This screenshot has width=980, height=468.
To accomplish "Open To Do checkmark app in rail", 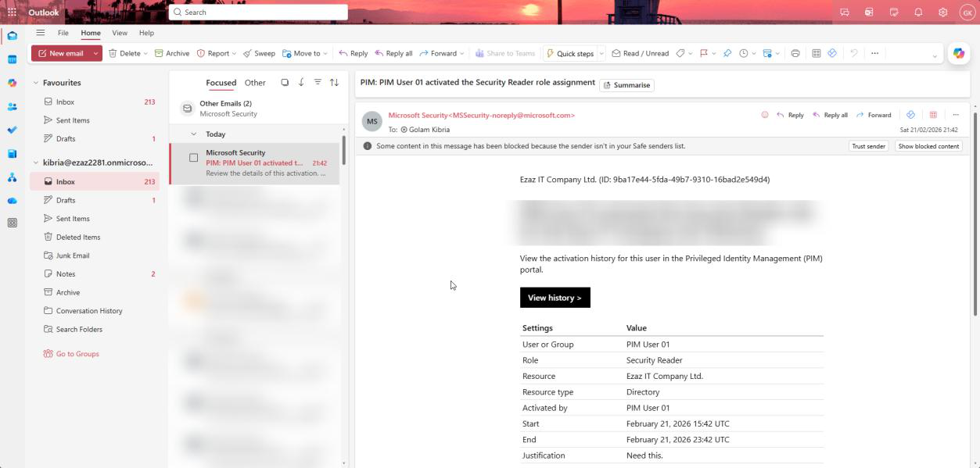I will [12, 130].
